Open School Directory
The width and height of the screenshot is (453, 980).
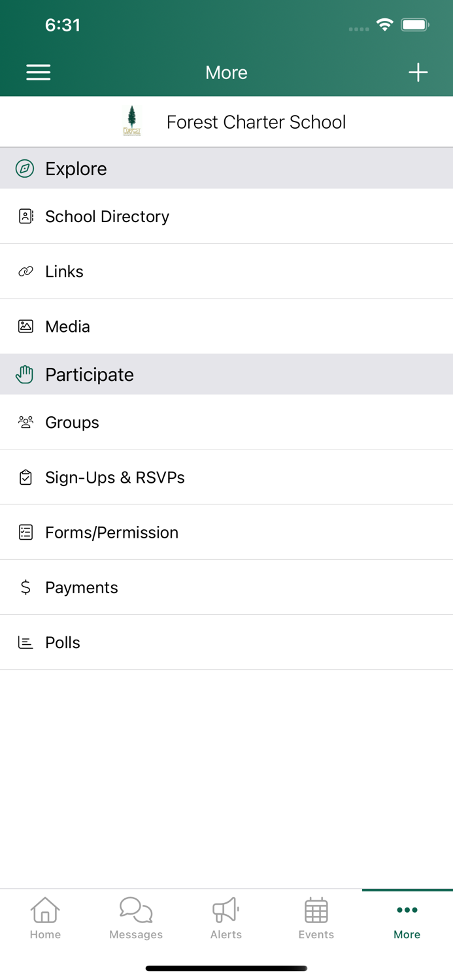click(107, 216)
